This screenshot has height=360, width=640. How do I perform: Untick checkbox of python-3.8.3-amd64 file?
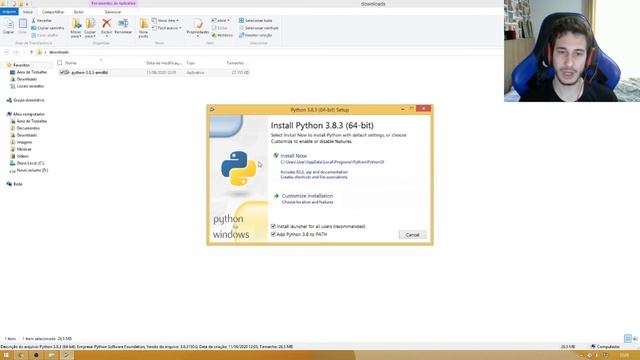pos(62,72)
